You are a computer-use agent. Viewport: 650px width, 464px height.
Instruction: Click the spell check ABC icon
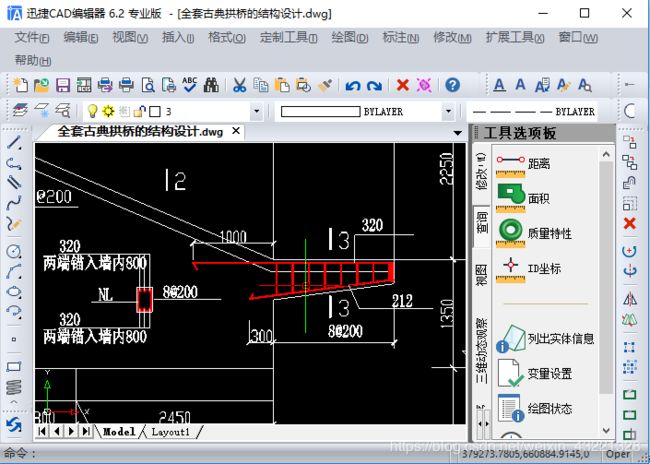(190, 85)
